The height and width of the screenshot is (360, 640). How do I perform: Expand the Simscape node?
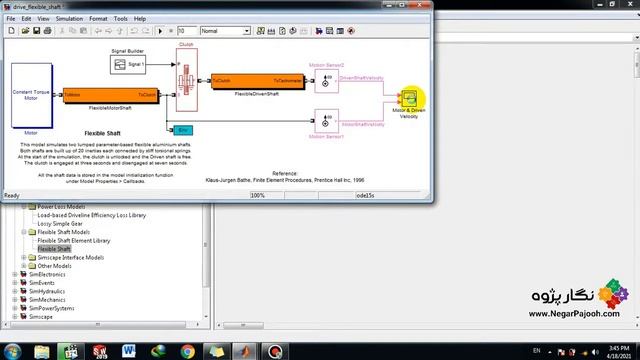(15, 317)
